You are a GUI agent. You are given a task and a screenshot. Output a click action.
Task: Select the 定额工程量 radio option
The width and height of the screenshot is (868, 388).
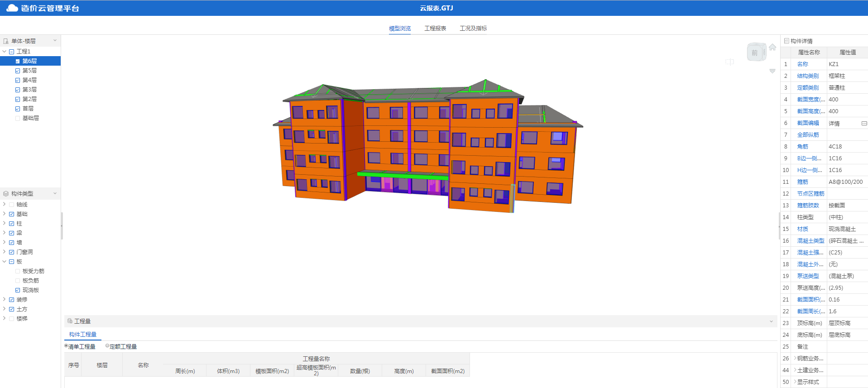point(107,346)
